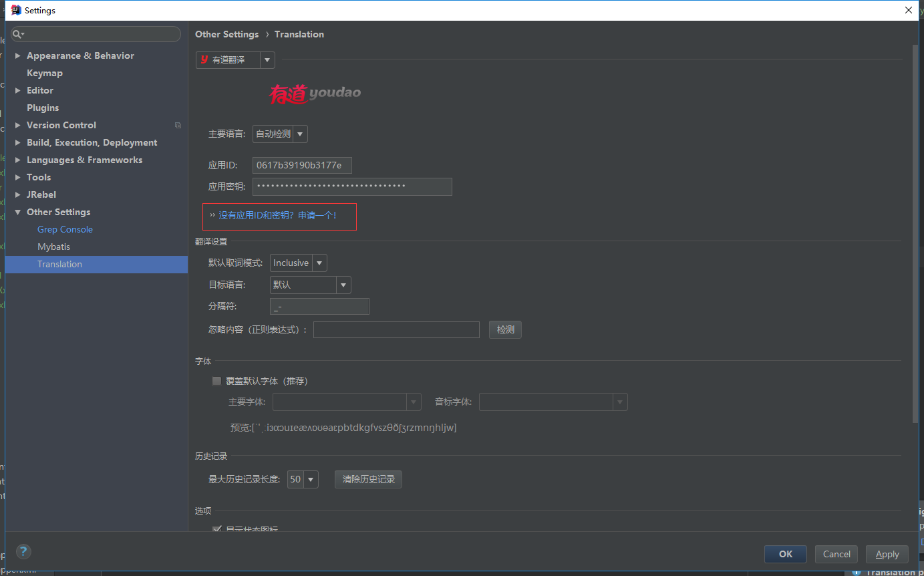The height and width of the screenshot is (576, 924).
Task: Open the 默认取词模式 Inclusive dropdown
Action: point(298,263)
